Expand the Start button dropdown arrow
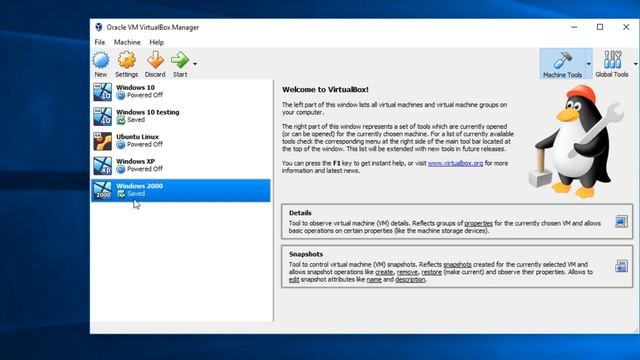The image size is (640, 360). [195, 64]
